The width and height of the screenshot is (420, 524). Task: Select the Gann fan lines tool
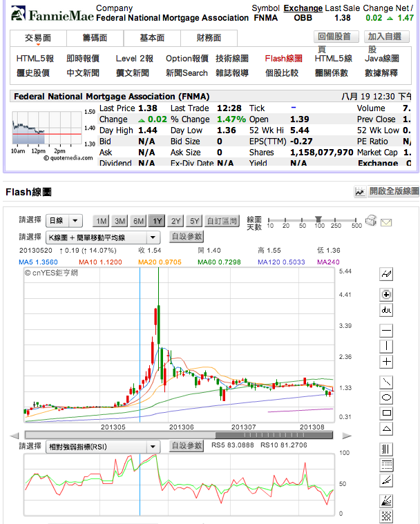pos(386,501)
